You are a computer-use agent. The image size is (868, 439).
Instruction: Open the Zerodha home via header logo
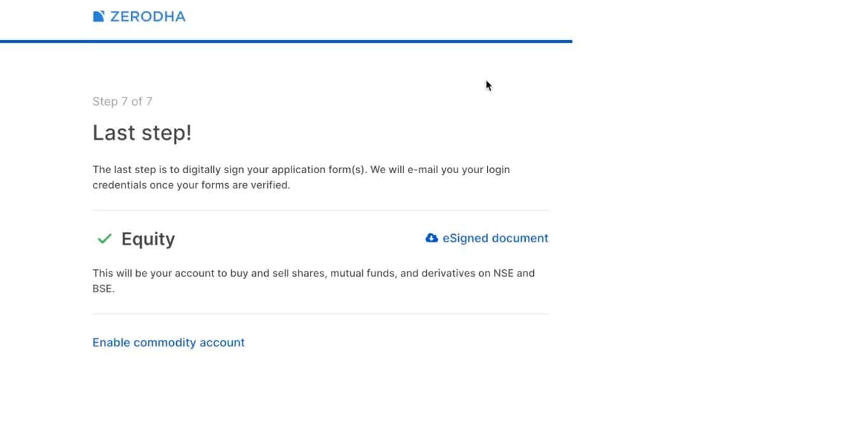(139, 16)
